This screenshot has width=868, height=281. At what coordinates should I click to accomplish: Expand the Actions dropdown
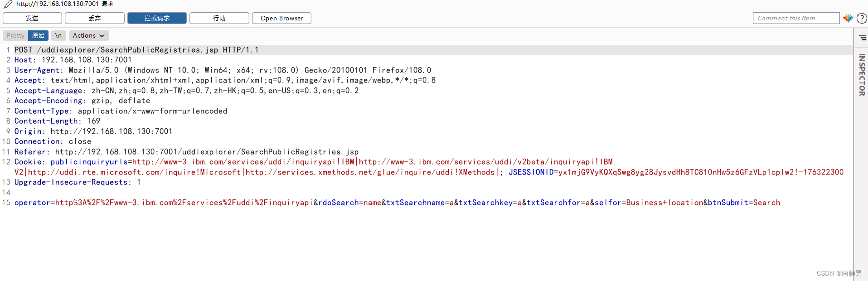coord(89,35)
